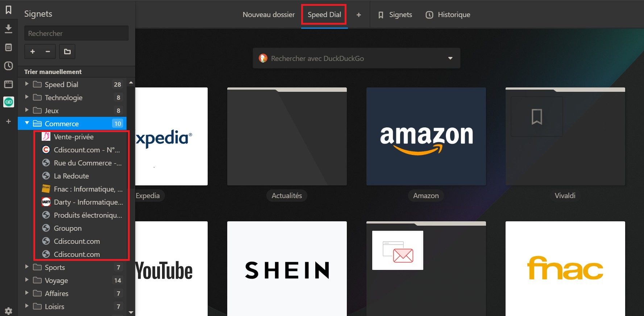
Task: Open the Downloads panel icon
Action: [x=8, y=29]
